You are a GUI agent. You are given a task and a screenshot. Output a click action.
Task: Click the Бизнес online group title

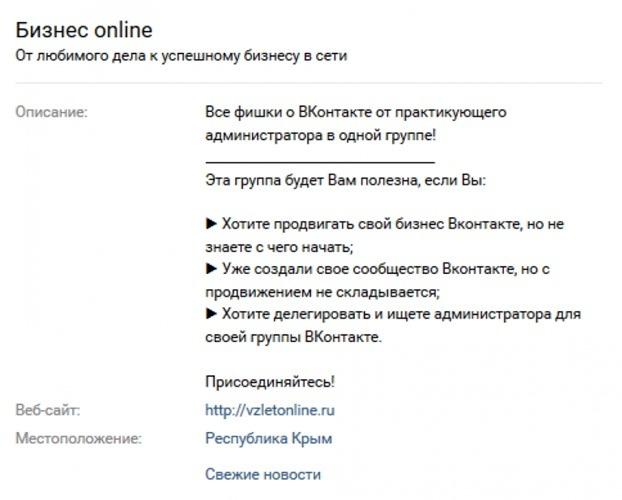coord(84,30)
